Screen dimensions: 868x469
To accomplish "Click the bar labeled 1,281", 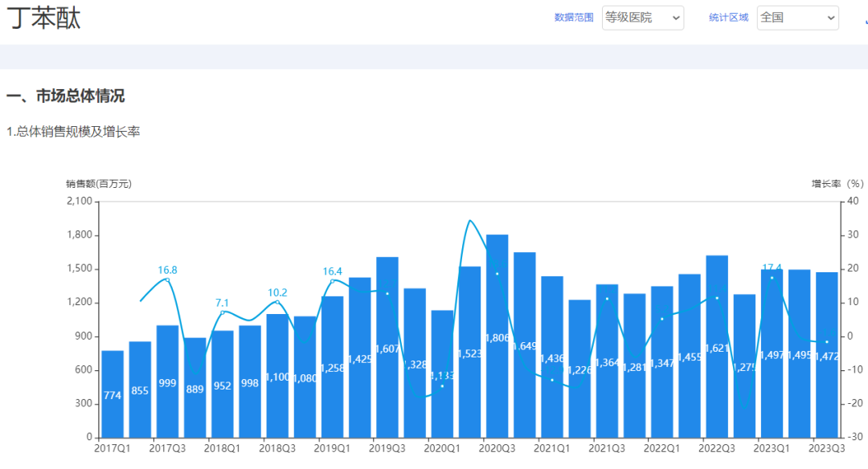I will [x=634, y=365].
